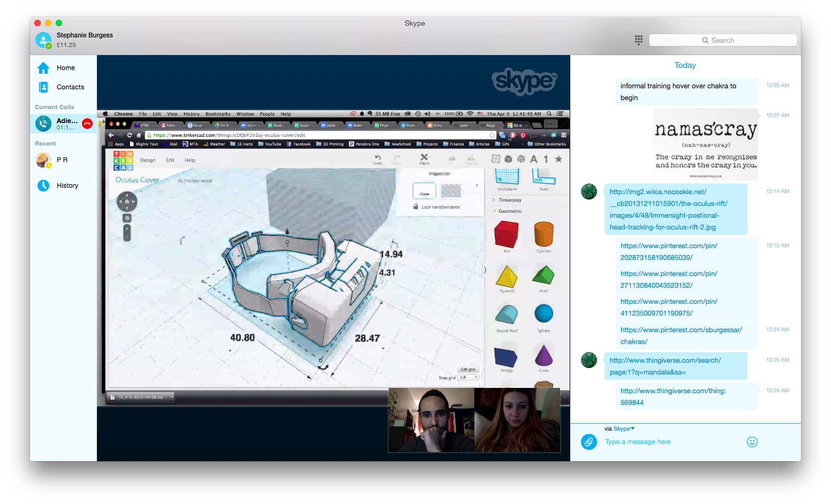Click the Skype Search field
This screenshot has height=504, width=831.
(723, 40)
